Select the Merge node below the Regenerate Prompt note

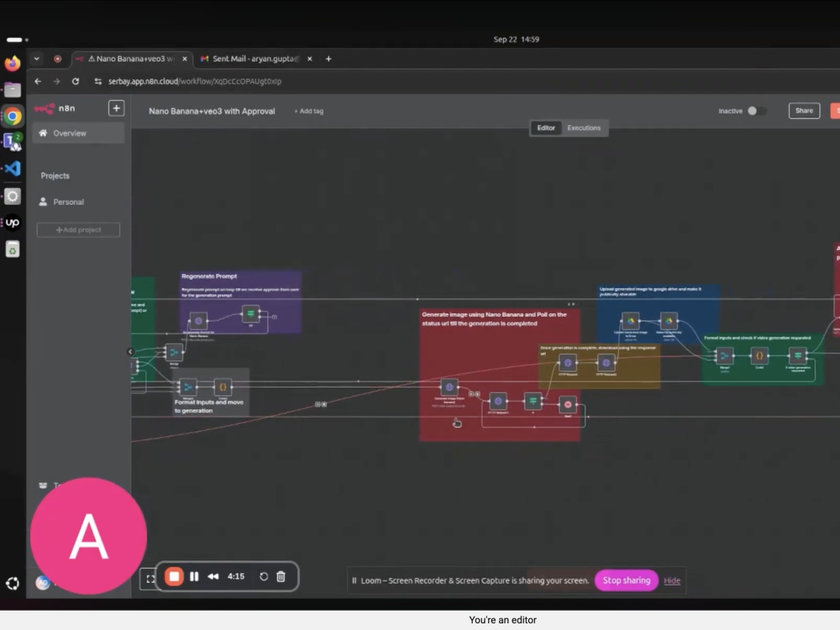(x=174, y=352)
